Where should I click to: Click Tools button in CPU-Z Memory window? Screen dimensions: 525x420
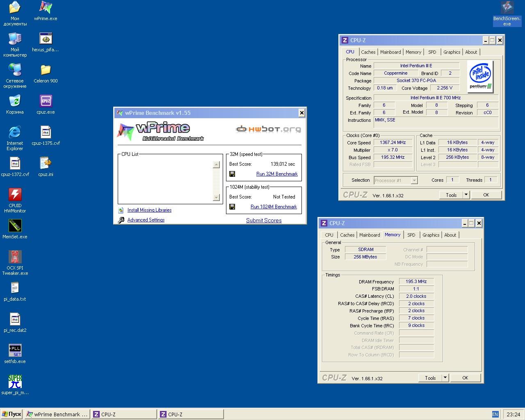(x=430, y=378)
